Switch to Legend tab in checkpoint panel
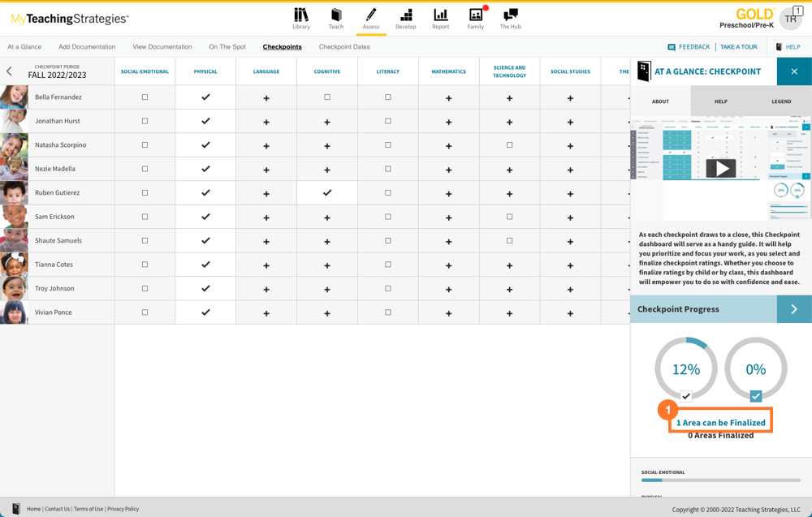812x517 pixels. click(x=781, y=101)
